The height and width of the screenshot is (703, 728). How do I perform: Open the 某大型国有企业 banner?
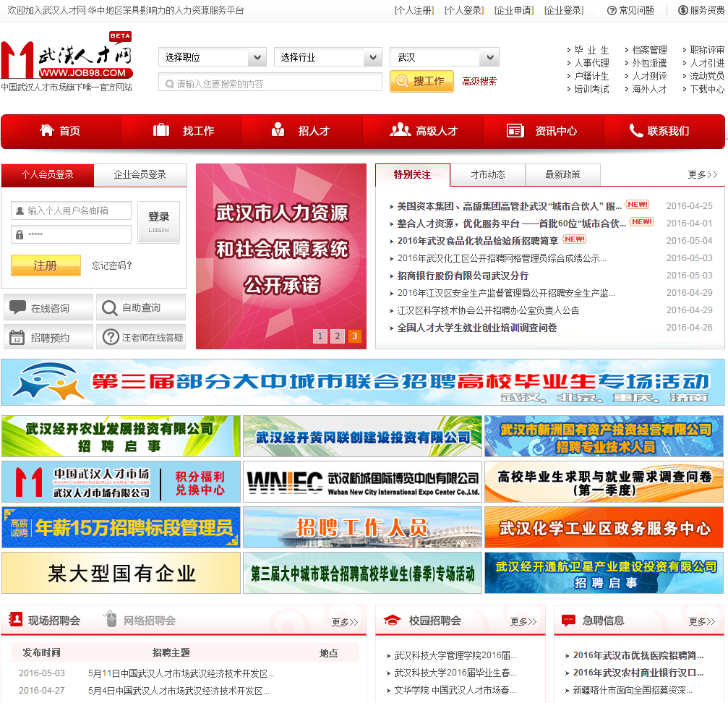point(121,573)
